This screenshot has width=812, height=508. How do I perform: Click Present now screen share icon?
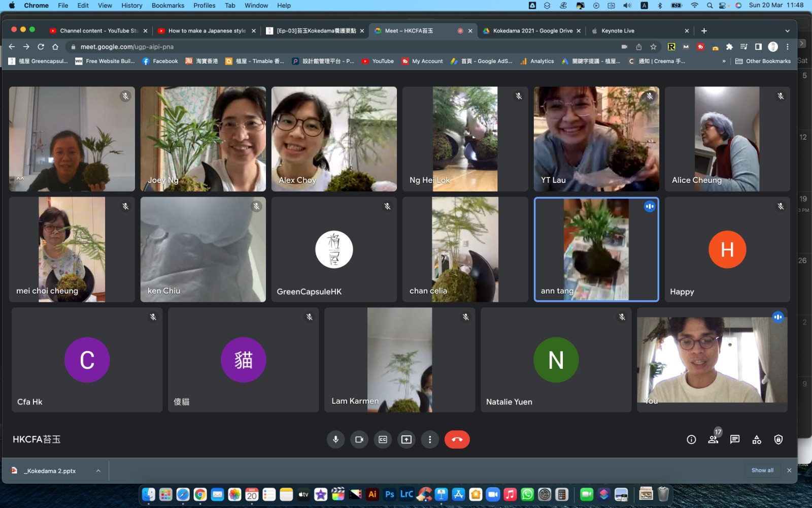coord(407,439)
